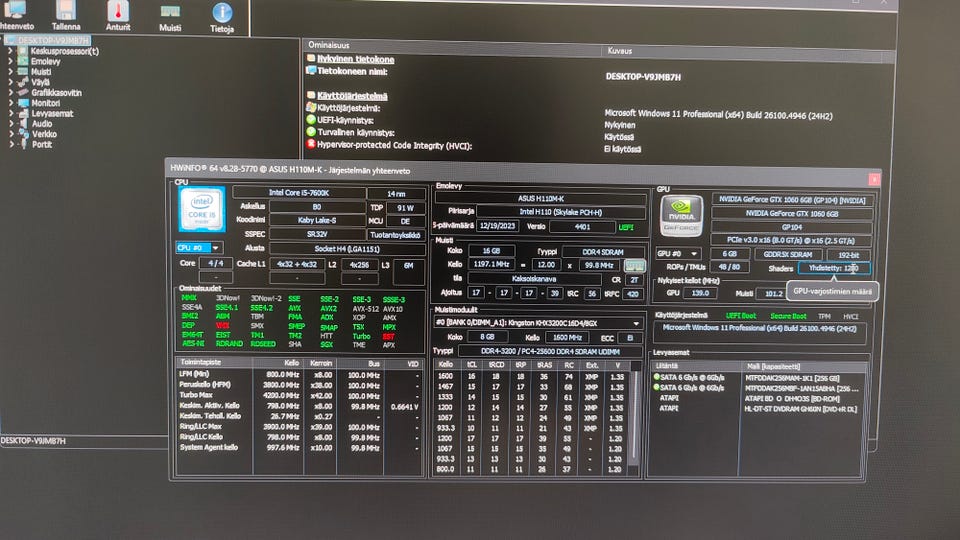Click the System Agent kello row
This screenshot has width=960, height=540.
point(299,448)
